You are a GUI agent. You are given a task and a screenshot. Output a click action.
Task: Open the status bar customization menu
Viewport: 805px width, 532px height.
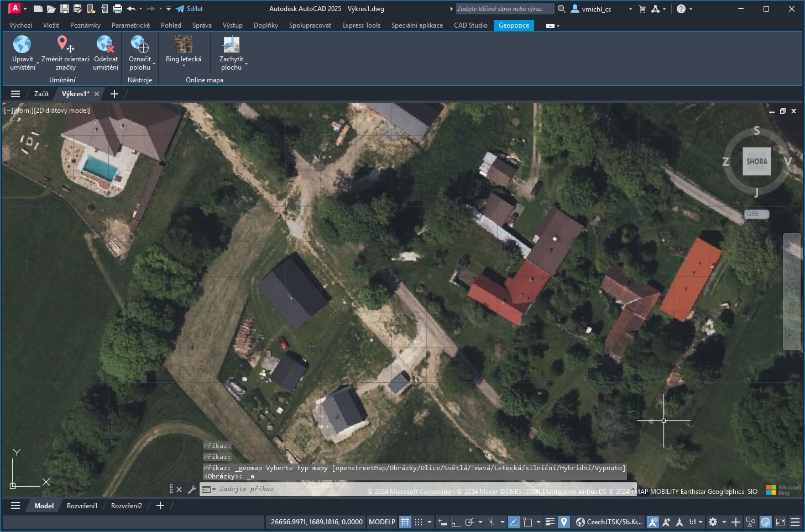pyautogui.click(x=795, y=522)
